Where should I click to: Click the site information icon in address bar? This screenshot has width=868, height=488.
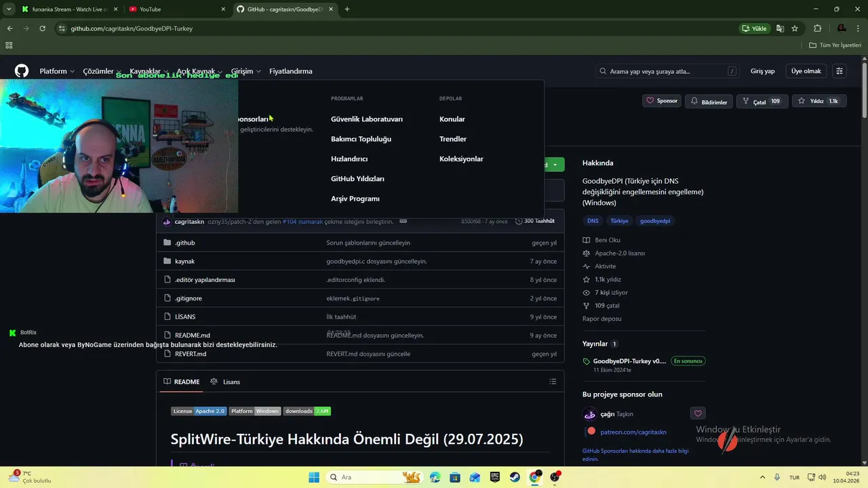(62, 28)
